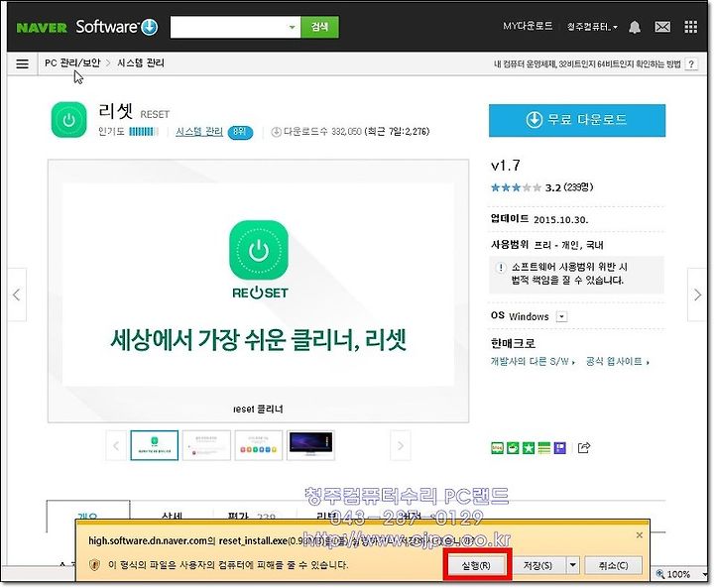Viewport: 714px width, 588px height.
Task: Open the 저장(S) split button arrow
Action: 572,565
